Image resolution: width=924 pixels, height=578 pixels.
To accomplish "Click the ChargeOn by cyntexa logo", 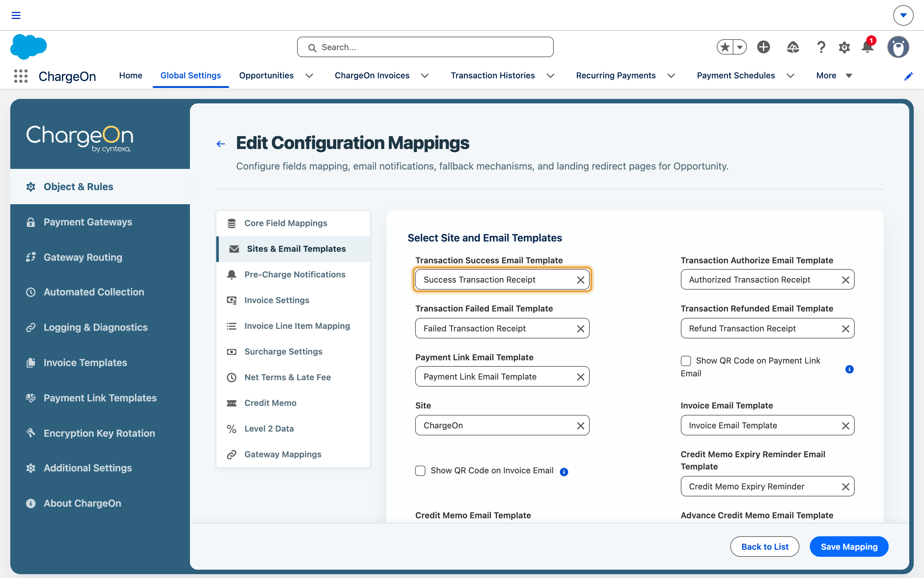I will (80, 138).
